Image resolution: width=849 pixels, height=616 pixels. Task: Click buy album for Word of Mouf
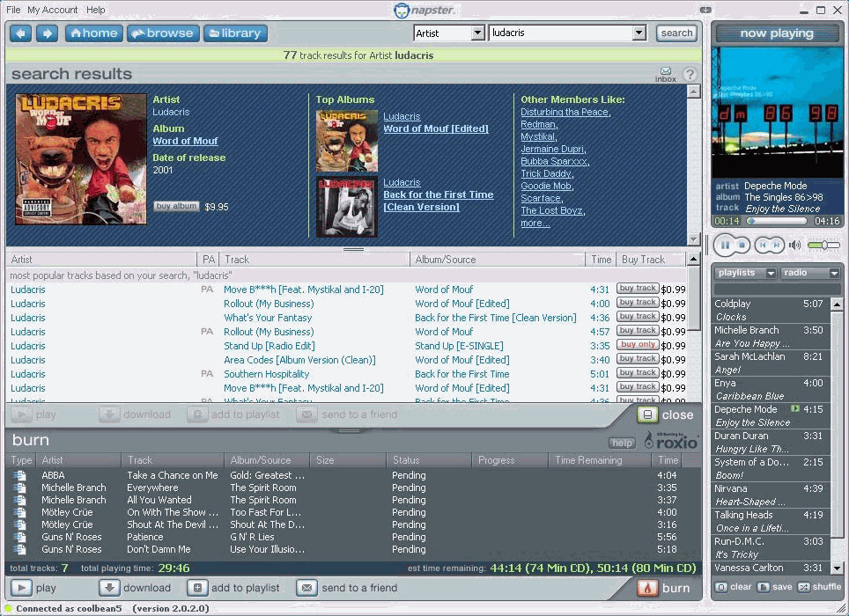tap(176, 206)
